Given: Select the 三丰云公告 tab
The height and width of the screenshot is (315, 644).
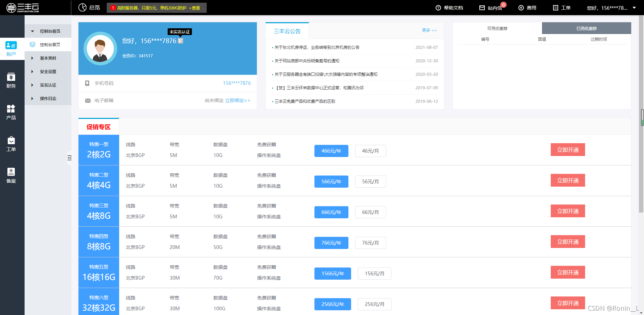Looking at the screenshot, I should point(287,31).
